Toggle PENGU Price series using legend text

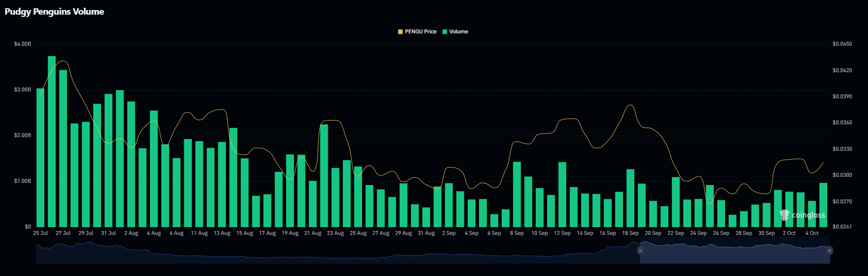point(421,32)
